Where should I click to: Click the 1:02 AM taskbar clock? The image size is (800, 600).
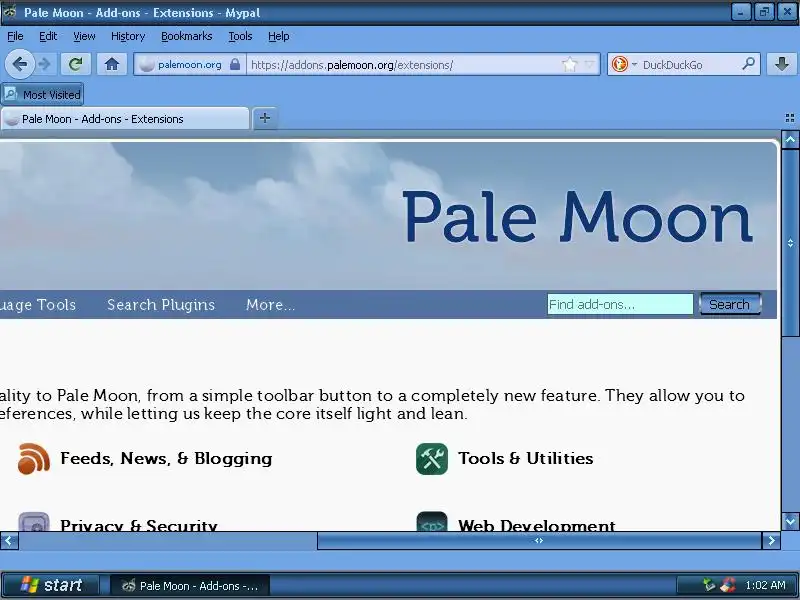765,585
